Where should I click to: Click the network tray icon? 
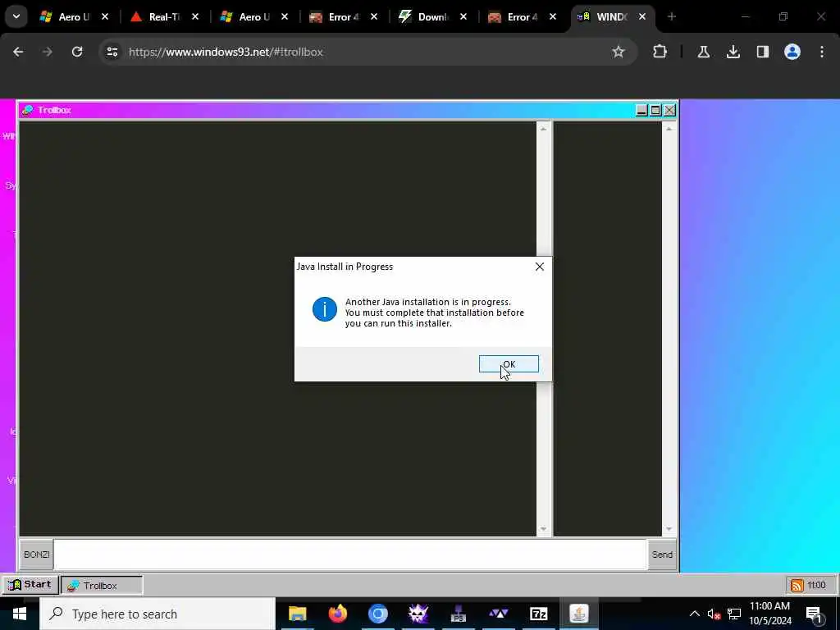coord(734,614)
